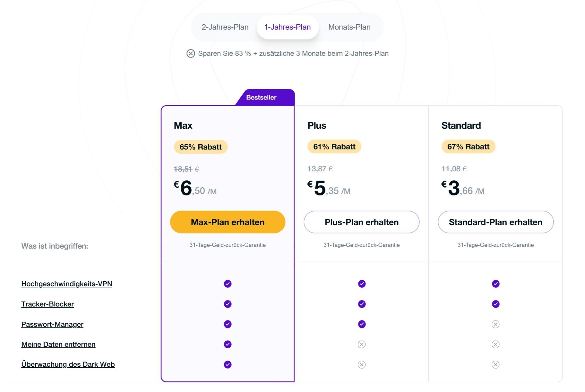Open the Passwort-Manager link
The height and width of the screenshot is (392, 585).
coord(52,324)
